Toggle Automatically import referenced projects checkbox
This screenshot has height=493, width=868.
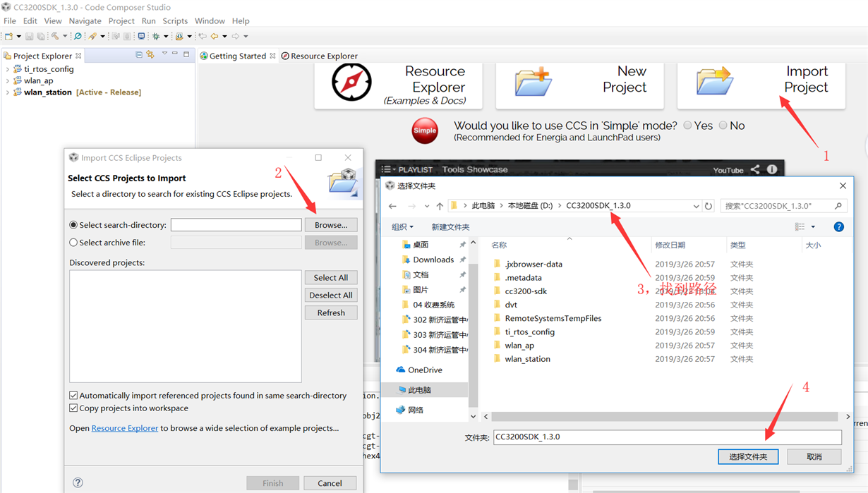[73, 396]
